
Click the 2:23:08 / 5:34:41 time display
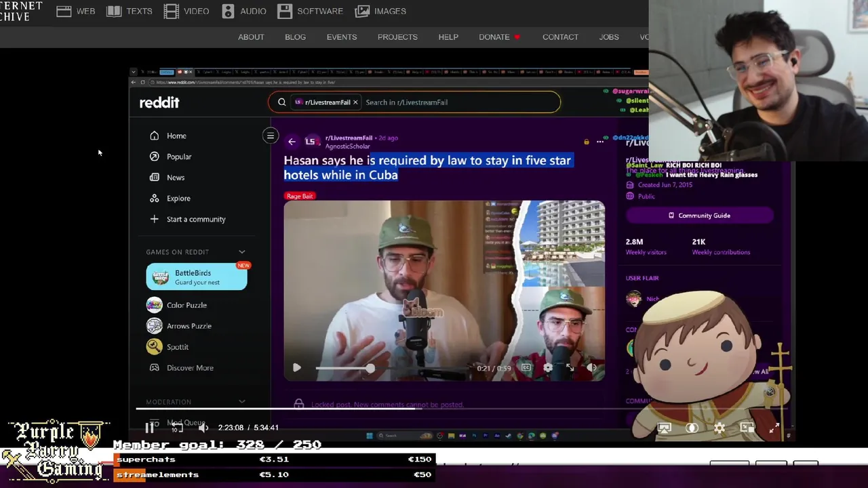coord(248,428)
